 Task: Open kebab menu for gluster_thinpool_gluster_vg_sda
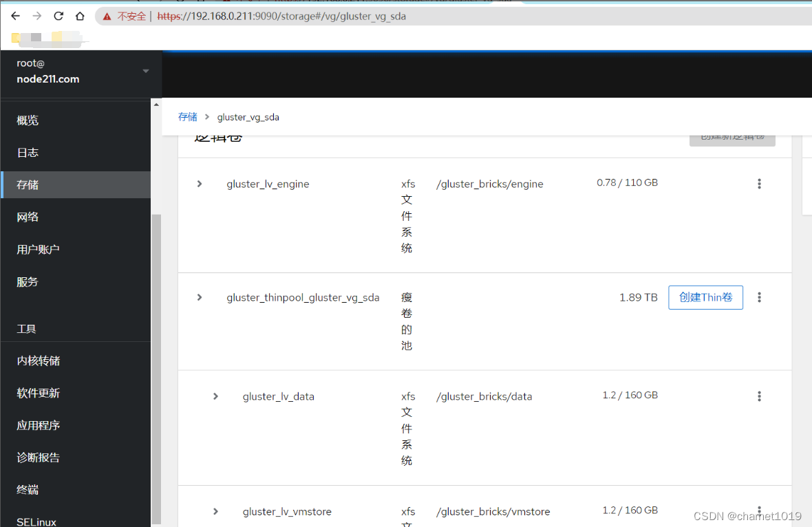pyautogui.click(x=759, y=297)
